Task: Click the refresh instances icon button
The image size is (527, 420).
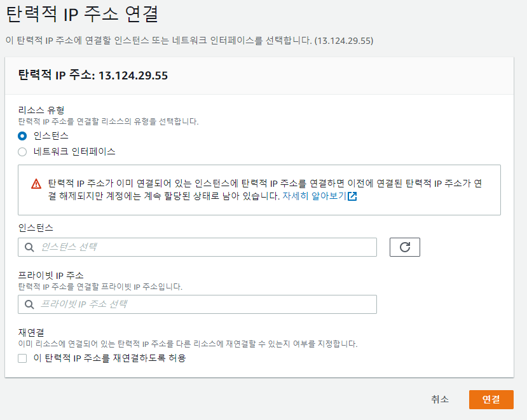Action: tap(405, 247)
